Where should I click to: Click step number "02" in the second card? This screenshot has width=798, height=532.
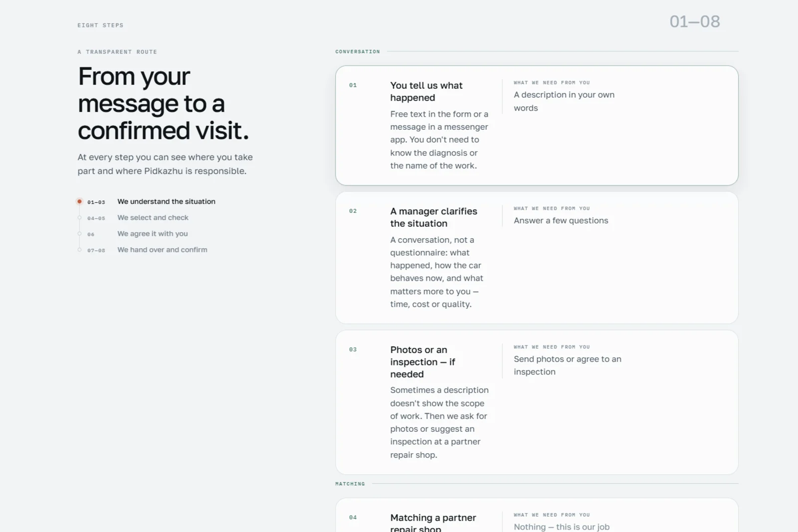pos(353,211)
